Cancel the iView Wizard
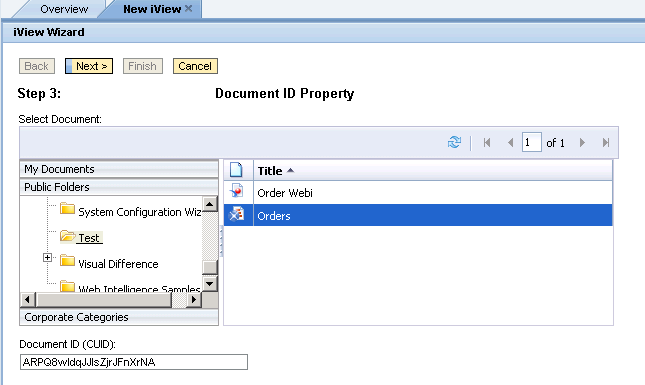Image resolution: width=645 pixels, height=385 pixels. click(x=195, y=66)
